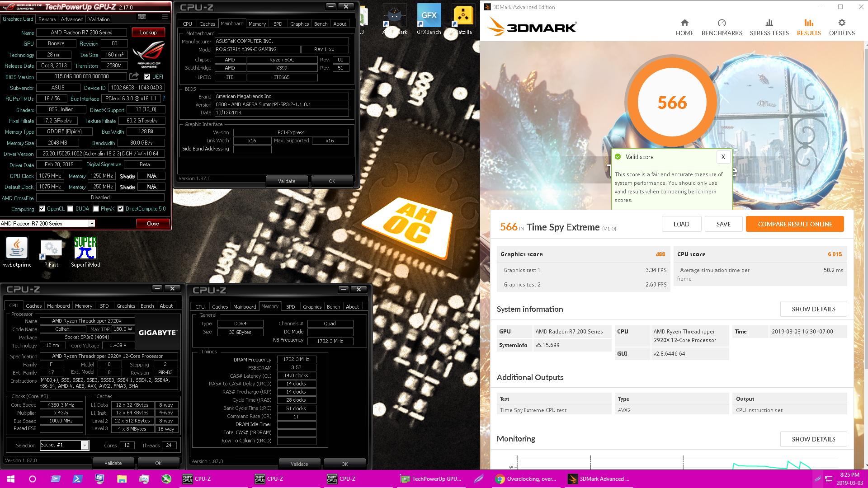868x488 pixels.
Task: Click the LOAD button in 3DMark
Action: click(x=681, y=224)
